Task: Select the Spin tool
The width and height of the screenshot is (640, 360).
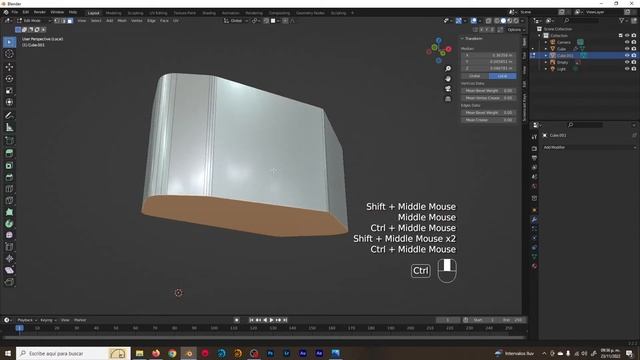Action: click(x=9, y=224)
